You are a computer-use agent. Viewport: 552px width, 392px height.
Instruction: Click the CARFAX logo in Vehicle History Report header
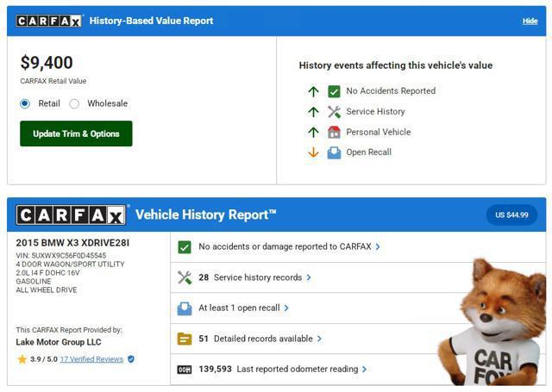pyautogui.click(x=71, y=215)
